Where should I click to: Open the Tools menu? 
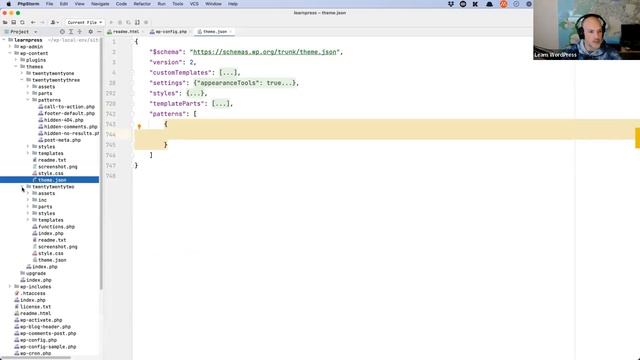tap(178, 4)
